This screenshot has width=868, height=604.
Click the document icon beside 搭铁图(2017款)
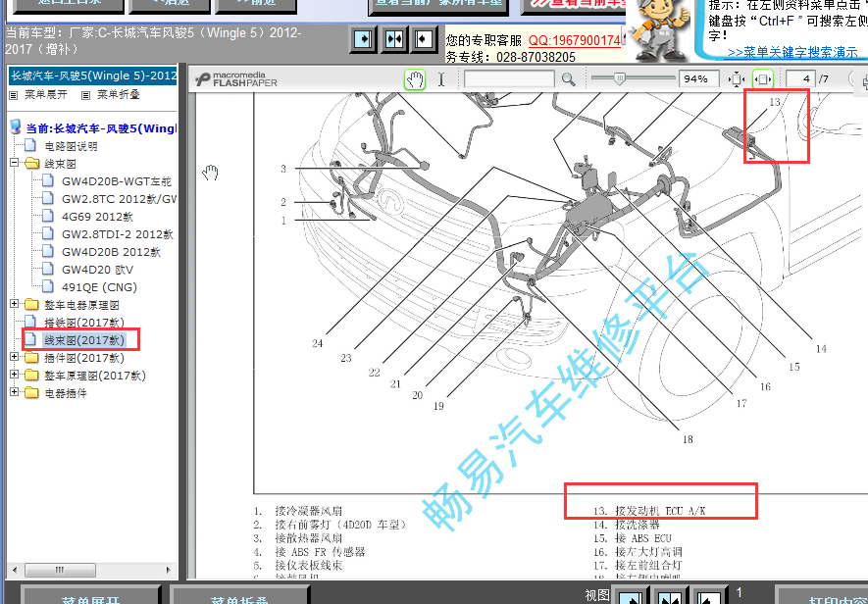(29, 322)
